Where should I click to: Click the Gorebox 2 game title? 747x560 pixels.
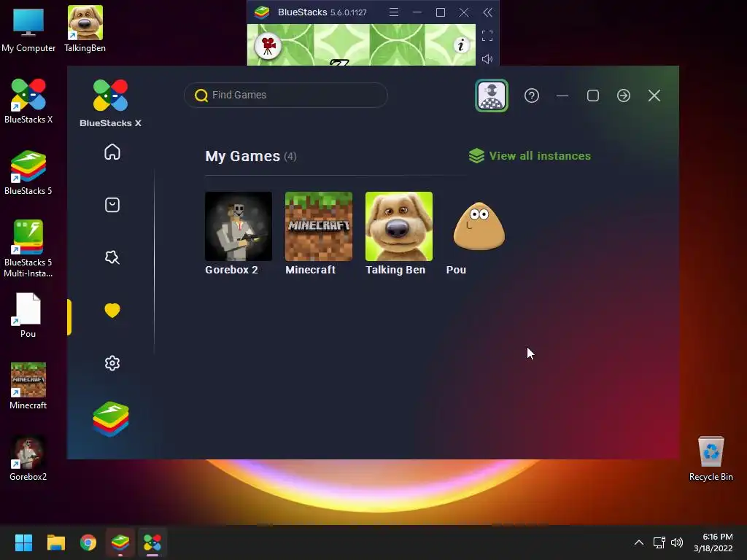pyautogui.click(x=231, y=270)
